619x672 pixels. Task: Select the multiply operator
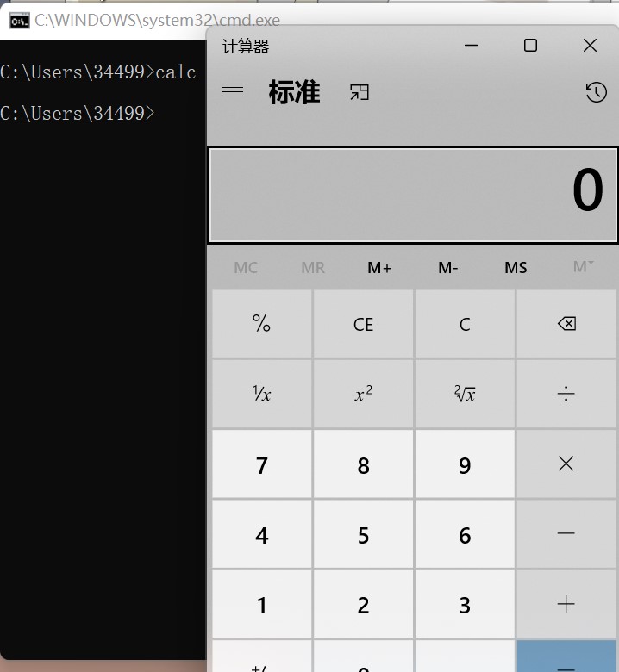coord(566,464)
